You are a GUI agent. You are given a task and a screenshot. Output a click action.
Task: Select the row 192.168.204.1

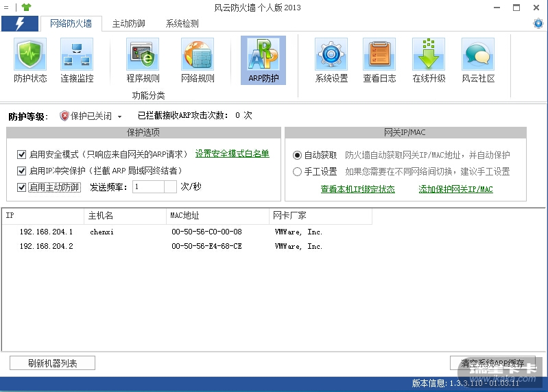[x=187, y=232]
